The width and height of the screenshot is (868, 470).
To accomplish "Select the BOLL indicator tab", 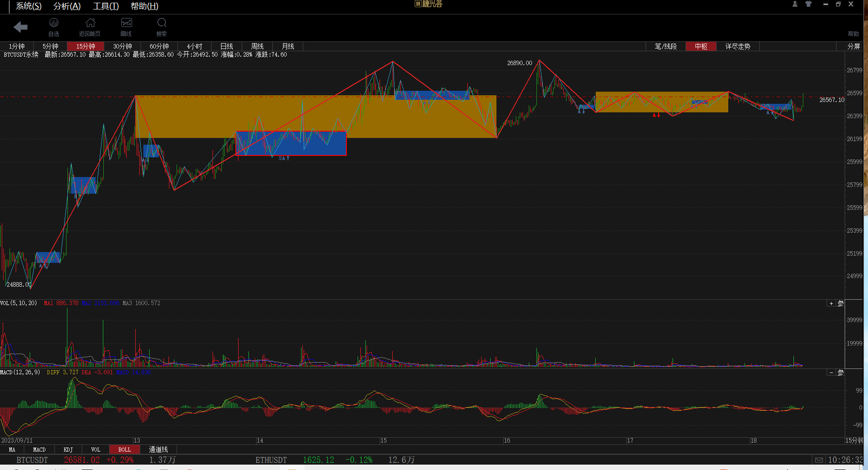I will pyautogui.click(x=124, y=449).
